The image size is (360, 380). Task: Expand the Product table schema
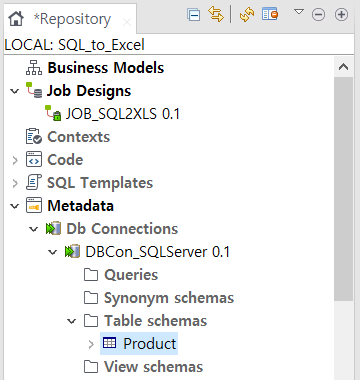(x=91, y=344)
